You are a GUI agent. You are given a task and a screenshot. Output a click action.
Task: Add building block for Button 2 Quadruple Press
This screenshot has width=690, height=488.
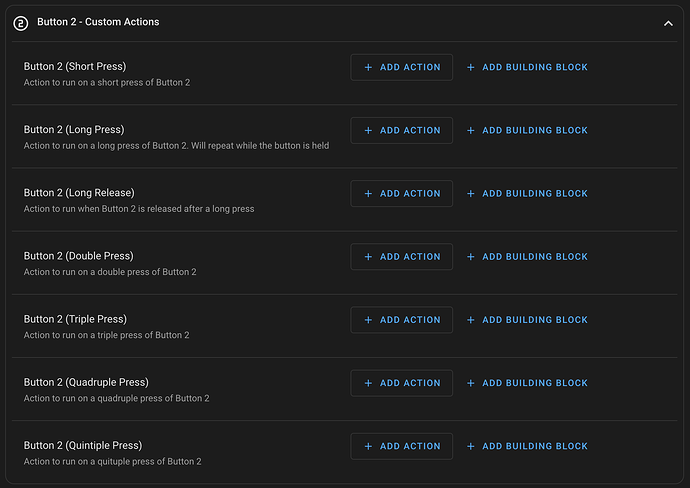tap(527, 383)
